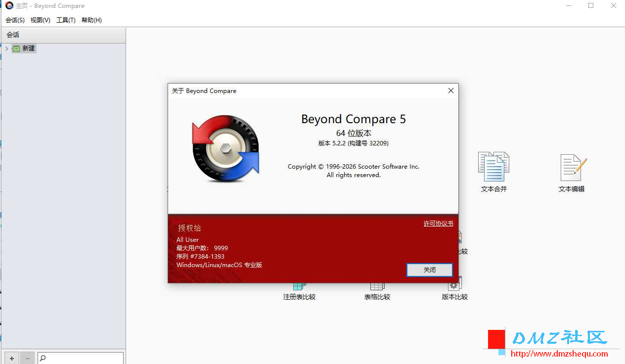Image resolution: width=625 pixels, height=364 pixels.
Task: Click the minus icon to remove session
Action: tap(28, 358)
